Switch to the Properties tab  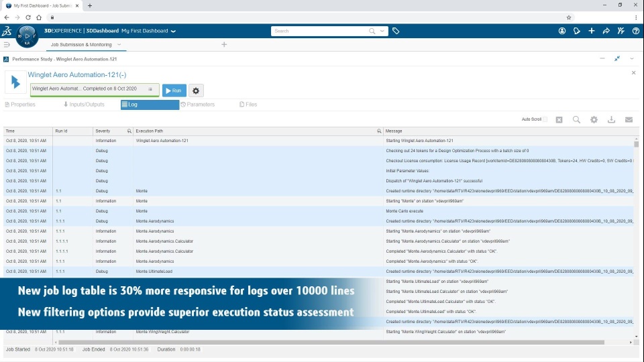click(x=20, y=105)
